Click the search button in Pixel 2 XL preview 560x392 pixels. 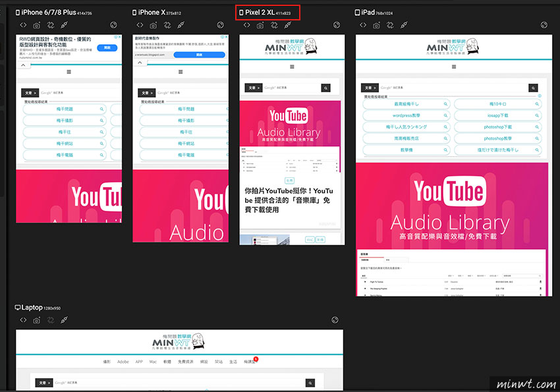click(x=325, y=88)
